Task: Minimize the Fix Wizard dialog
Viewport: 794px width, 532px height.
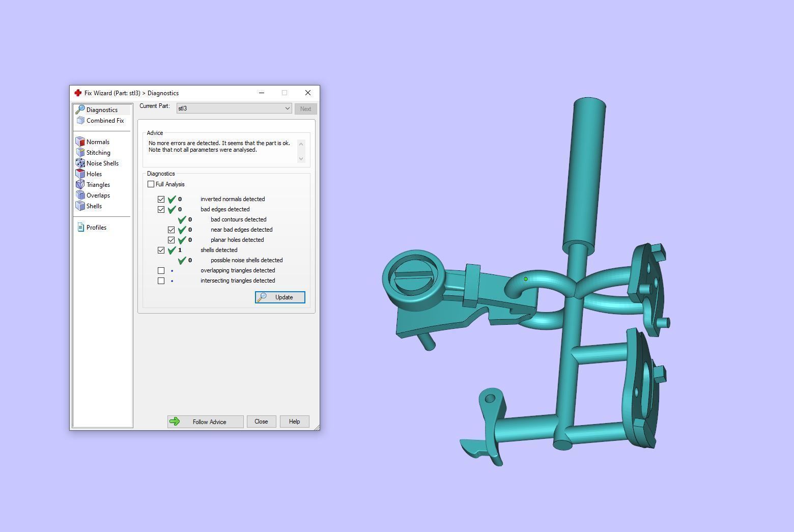Action: [262, 93]
